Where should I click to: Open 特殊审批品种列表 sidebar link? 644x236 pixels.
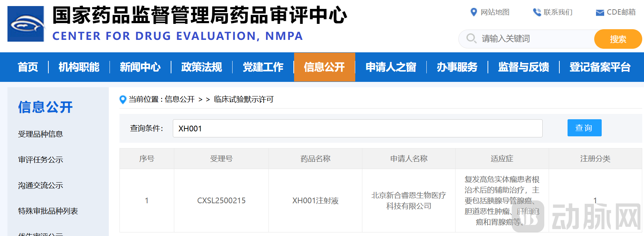(x=48, y=211)
